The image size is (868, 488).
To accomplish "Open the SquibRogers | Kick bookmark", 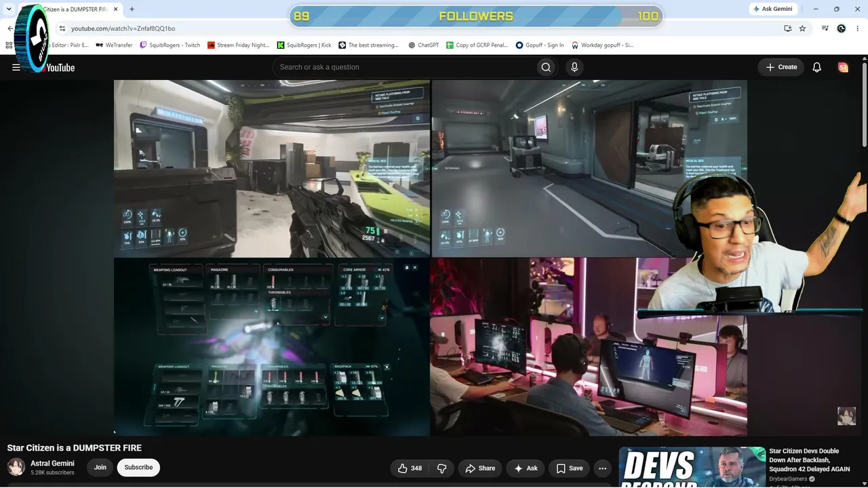I will click(304, 45).
